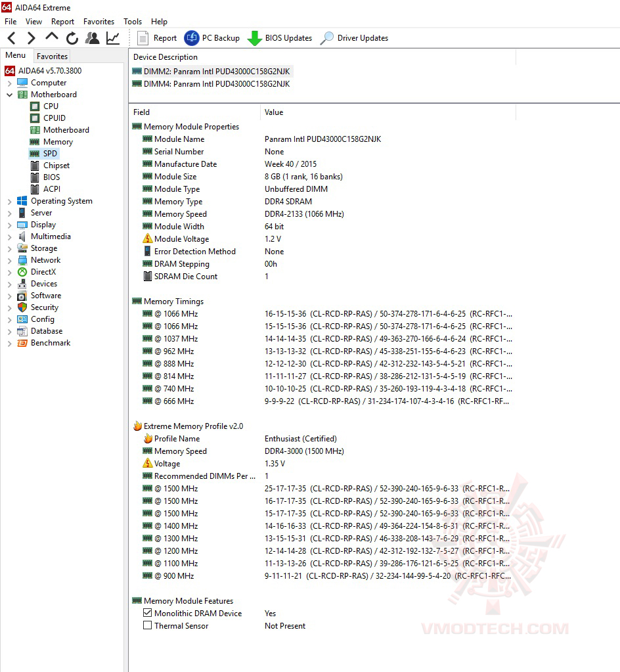The image size is (620, 672).
Task: Select the SPD item in tree
Action: click(x=43, y=154)
